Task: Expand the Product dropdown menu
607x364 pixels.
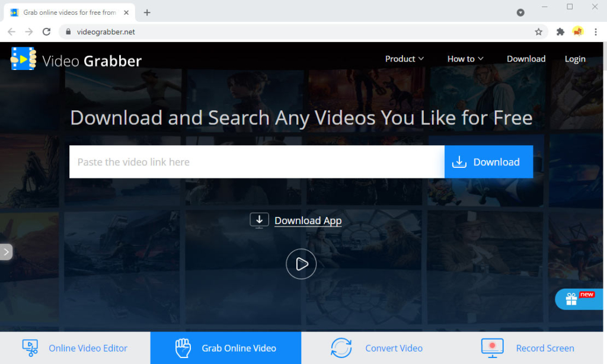Action: 404,59
